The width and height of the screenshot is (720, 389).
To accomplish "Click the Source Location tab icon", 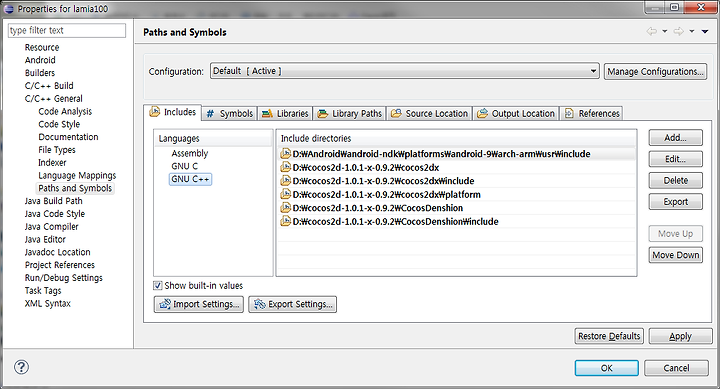I will coord(396,113).
